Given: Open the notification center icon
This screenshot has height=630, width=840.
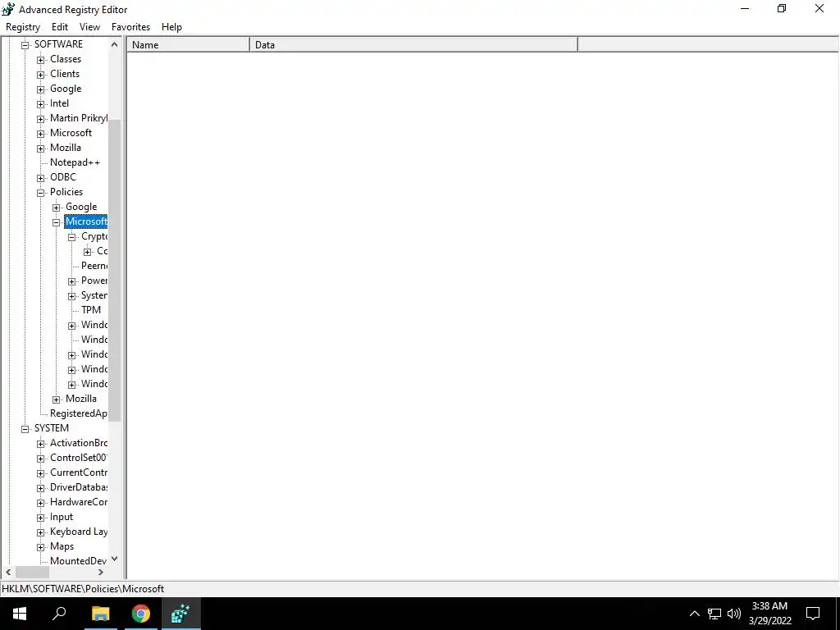Looking at the screenshot, I should click(x=813, y=614).
